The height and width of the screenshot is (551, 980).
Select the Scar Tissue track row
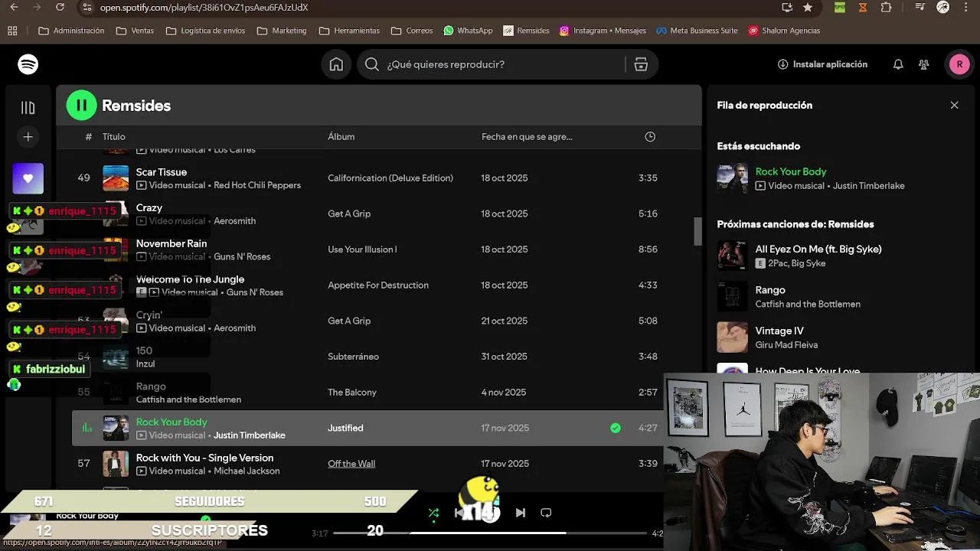pos(379,178)
